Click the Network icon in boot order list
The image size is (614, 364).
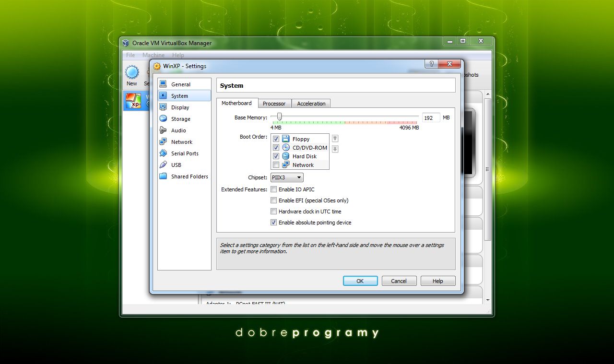(286, 164)
